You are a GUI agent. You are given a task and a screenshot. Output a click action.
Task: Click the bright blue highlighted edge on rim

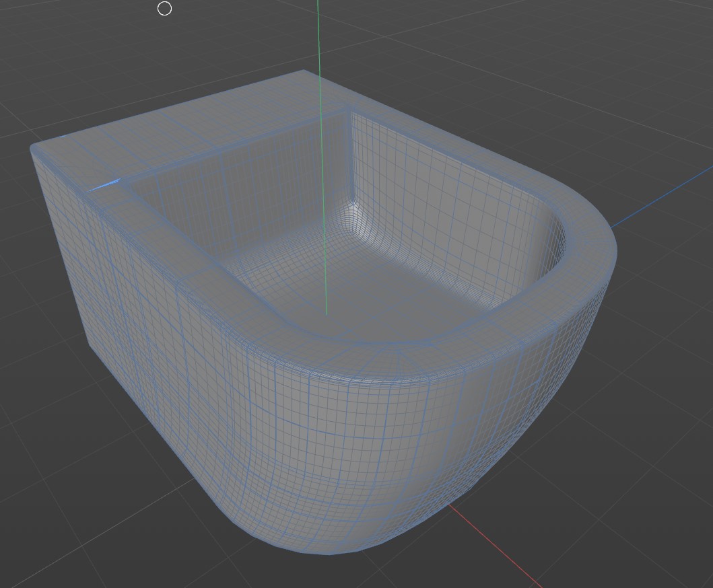pos(103,185)
